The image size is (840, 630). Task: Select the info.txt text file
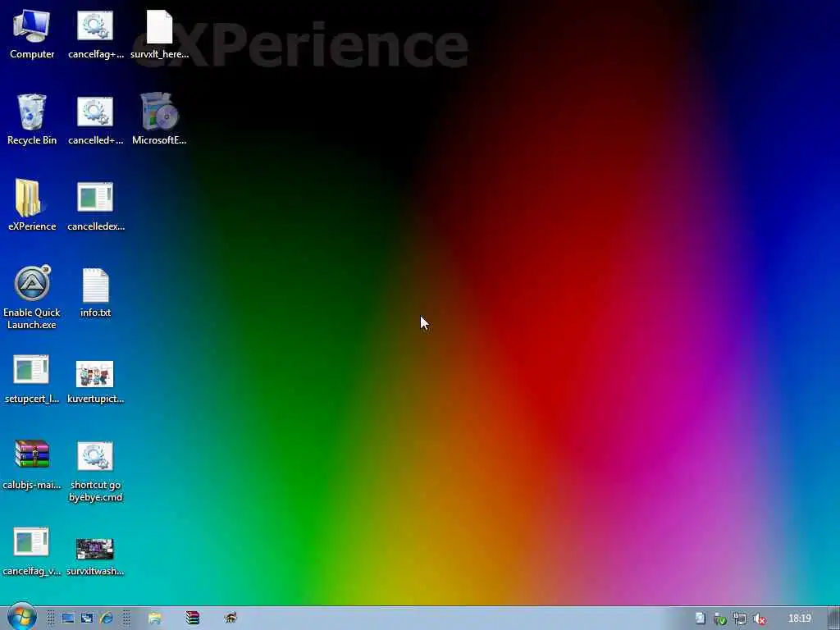point(95,293)
